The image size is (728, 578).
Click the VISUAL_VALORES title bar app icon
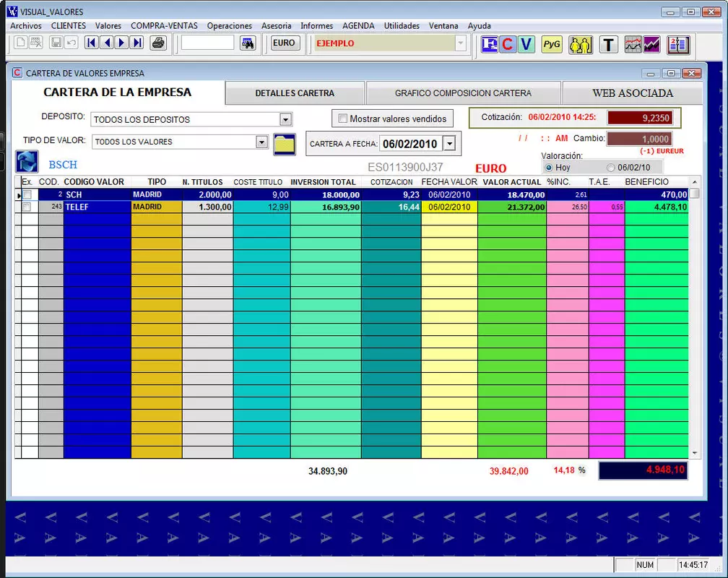pos(12,12)
